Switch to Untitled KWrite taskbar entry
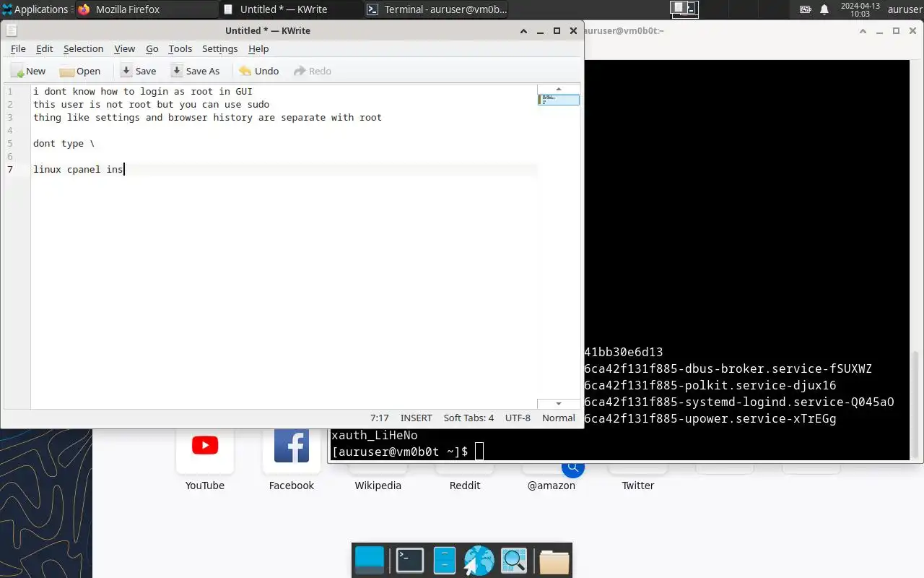924x578 pixels. (x=291, y=9)
